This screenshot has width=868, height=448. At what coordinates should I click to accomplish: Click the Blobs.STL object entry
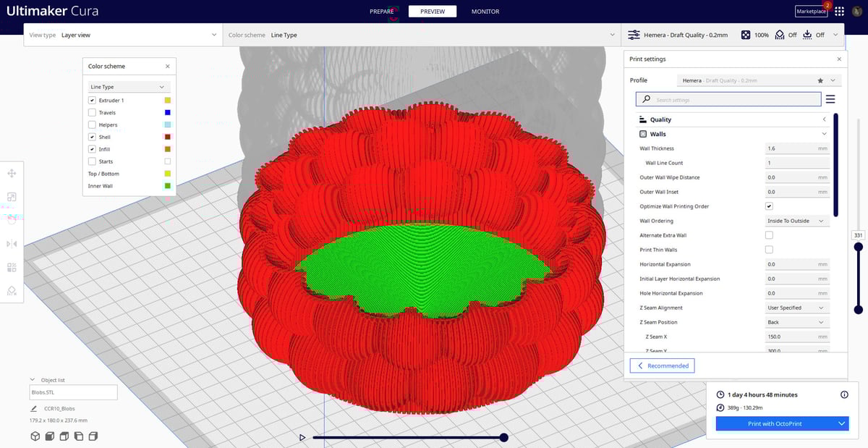tap(73, 392)
